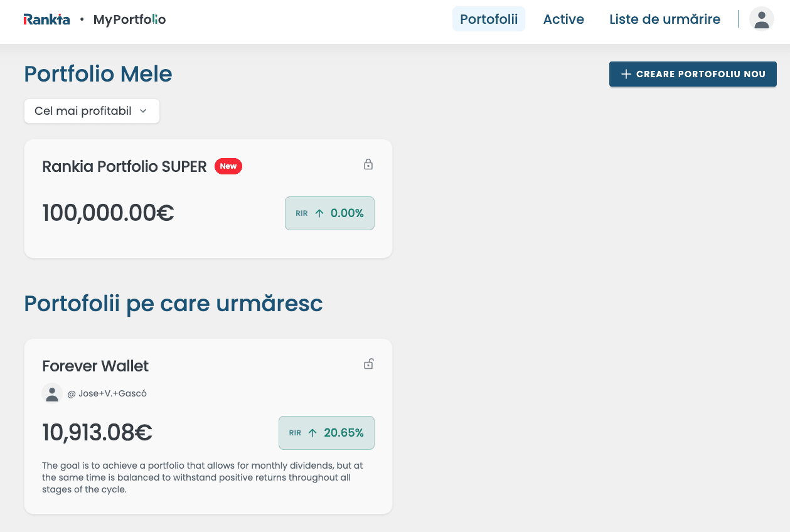Open the MyPortfolio home link
The image size is (790, 532).
pyautogui.click(x=129, y=19)
